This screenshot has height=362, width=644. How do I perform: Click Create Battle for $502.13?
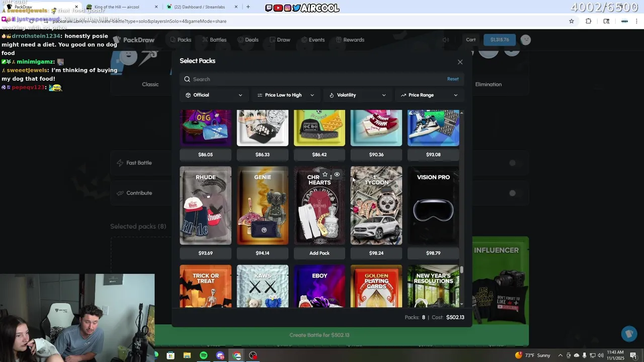coord(319,335)
